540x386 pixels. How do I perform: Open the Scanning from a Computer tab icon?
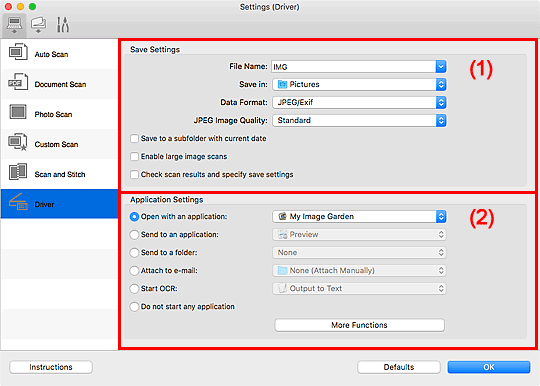(x=14, y=25)
